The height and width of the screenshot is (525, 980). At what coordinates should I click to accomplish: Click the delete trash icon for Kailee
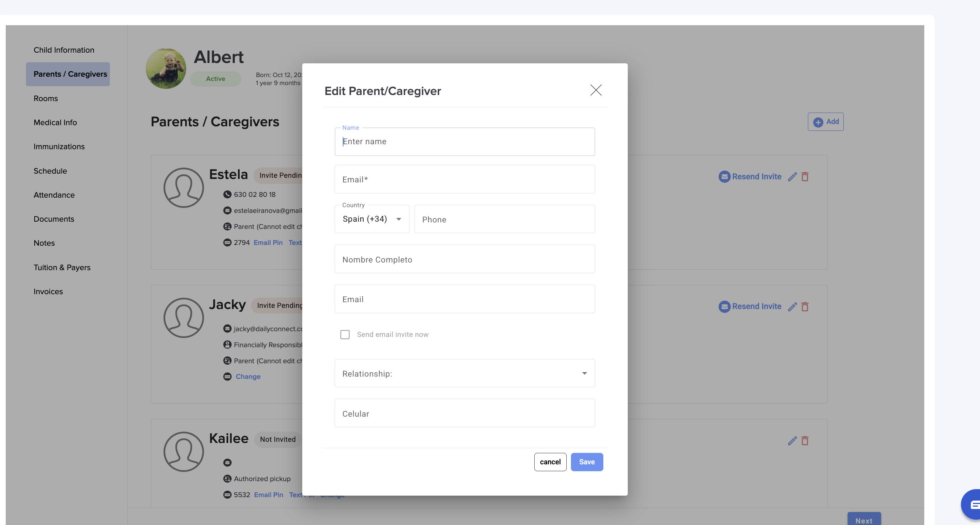click(x=805, y=441)
